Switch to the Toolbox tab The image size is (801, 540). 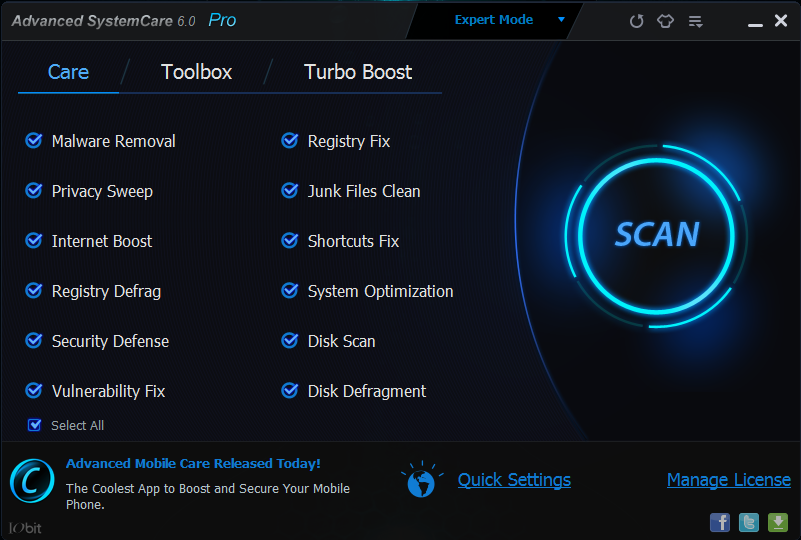pyautogui.click(x=197, y=72)
